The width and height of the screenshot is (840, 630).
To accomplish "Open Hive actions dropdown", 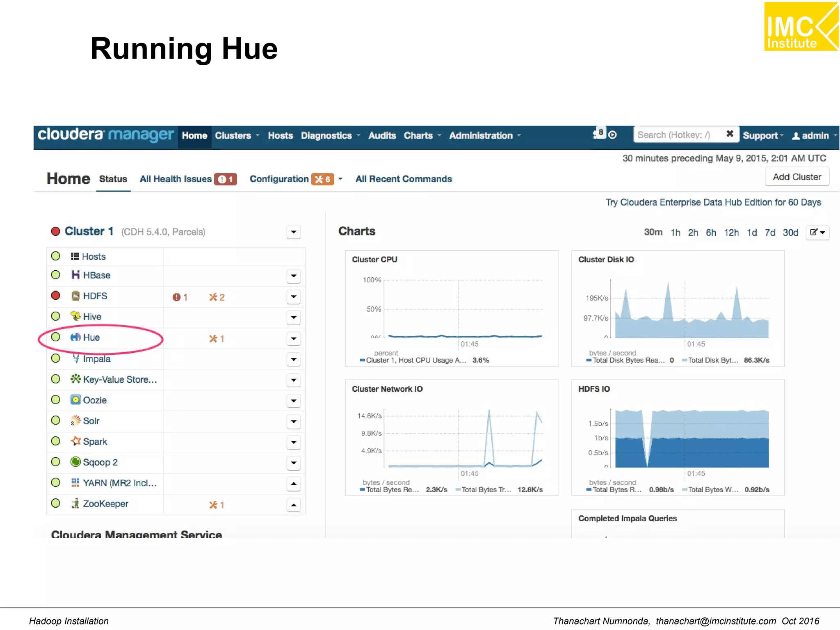I will point(294,317).
